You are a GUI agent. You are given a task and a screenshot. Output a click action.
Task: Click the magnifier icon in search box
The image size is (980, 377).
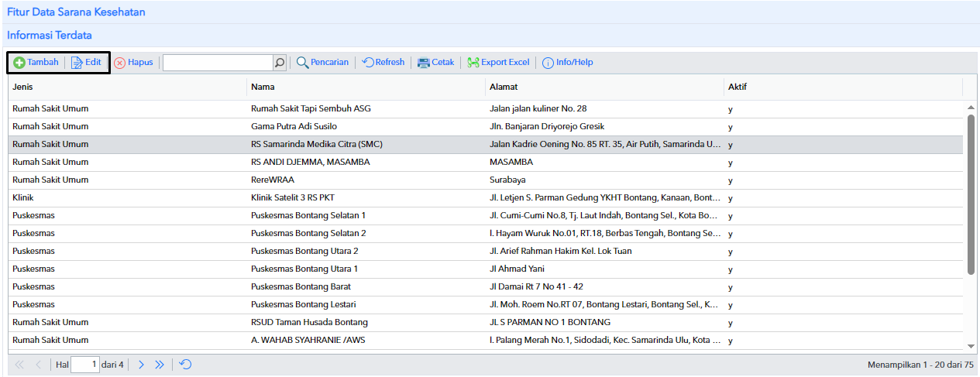280,63
